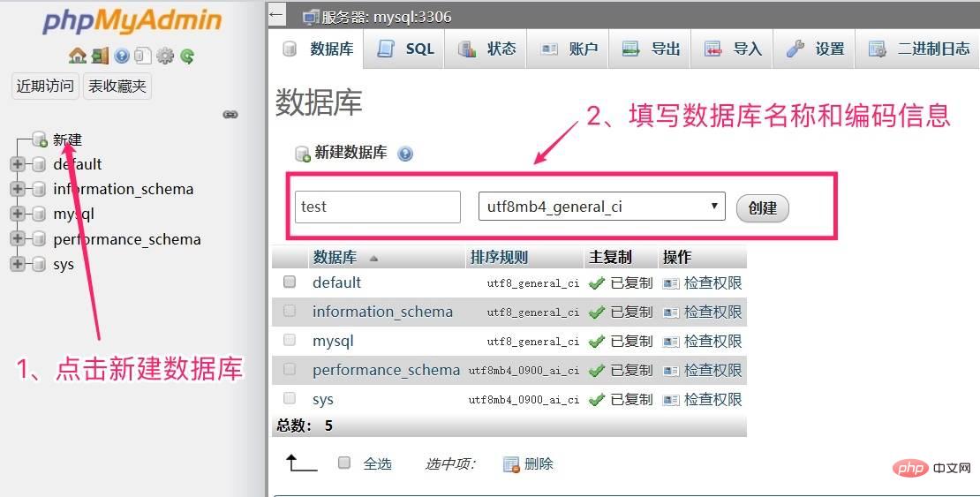Click the privileges icon in information_schema row

tap(671, 312)
